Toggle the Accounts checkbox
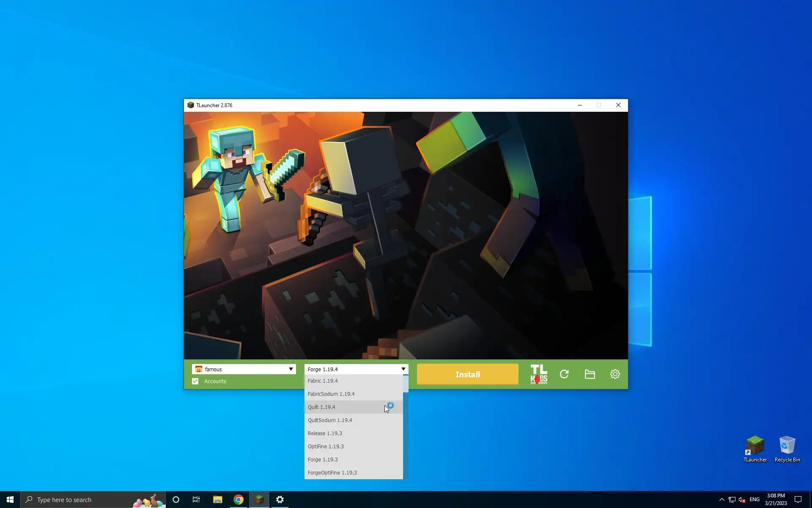Viewport: 812px width, 508px height. (195, 381)
